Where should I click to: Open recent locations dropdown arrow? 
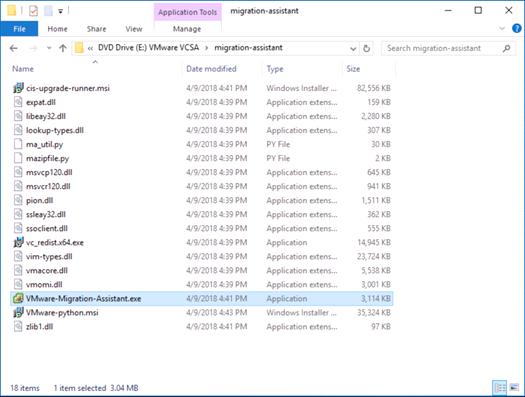tap(49, 48)
